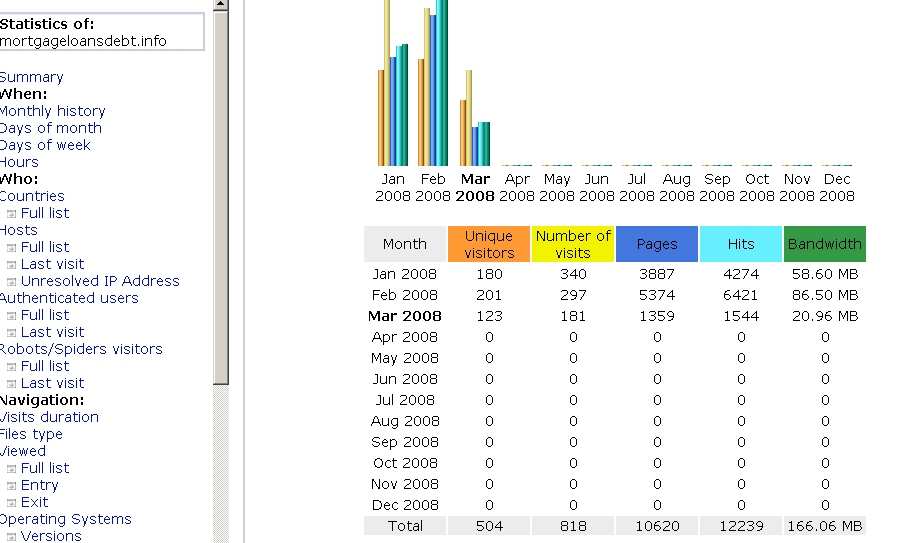Image resolution: width=920 pixels, height=543 pixels.
Task: Click the Jan 2008 table row label
Action: tap(404, 274)
